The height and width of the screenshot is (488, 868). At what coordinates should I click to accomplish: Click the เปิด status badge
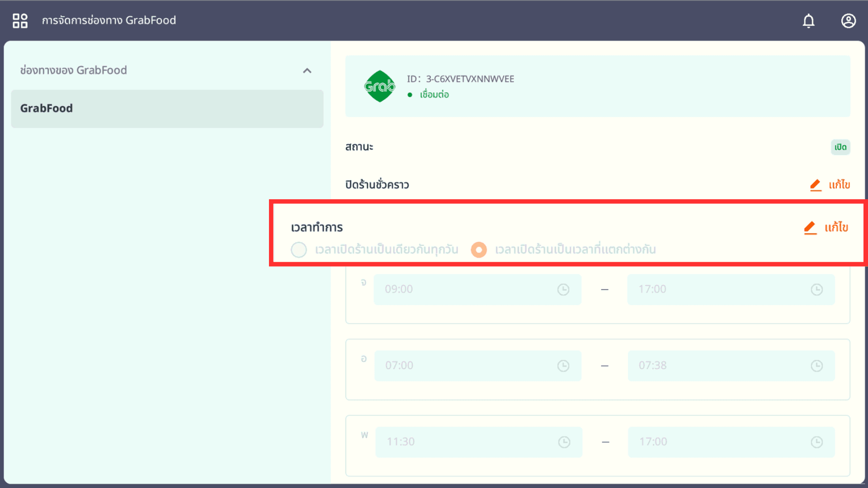[x=840, y=147]
